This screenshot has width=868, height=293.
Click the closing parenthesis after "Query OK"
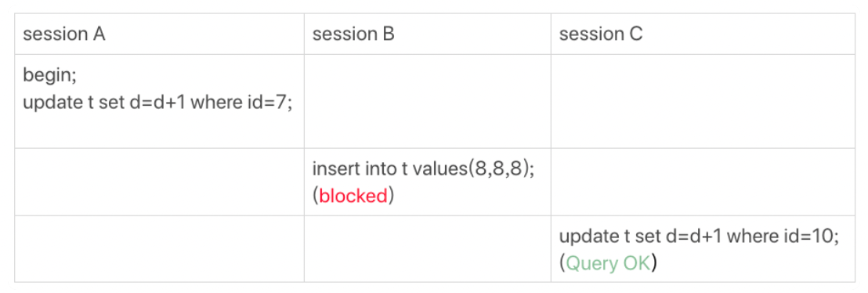pos(653,264)
